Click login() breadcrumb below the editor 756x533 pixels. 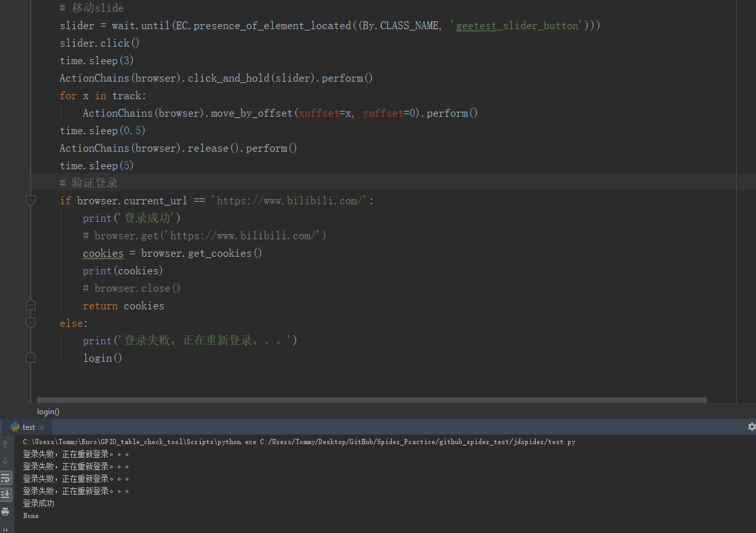48,412
